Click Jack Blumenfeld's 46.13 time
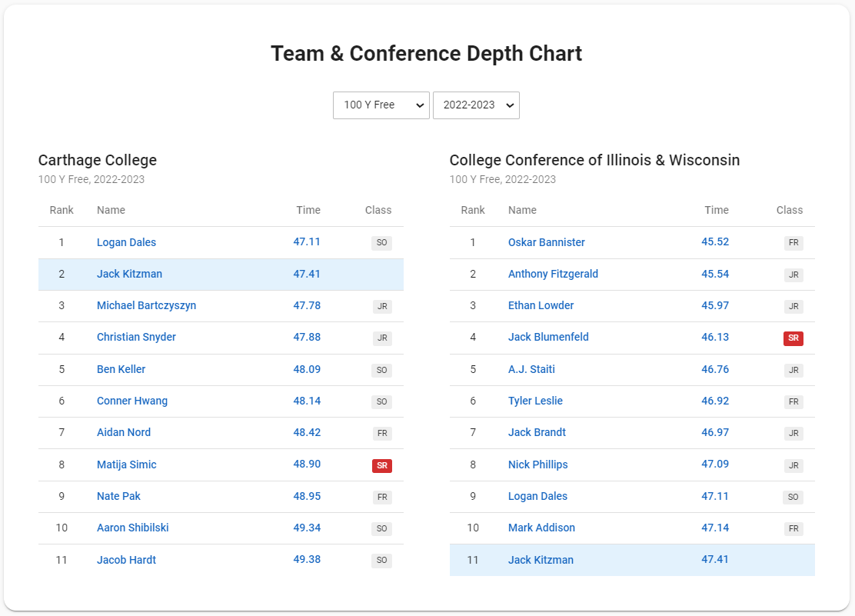The height and width of the screenshot is (616, 855). click(715, 337)
